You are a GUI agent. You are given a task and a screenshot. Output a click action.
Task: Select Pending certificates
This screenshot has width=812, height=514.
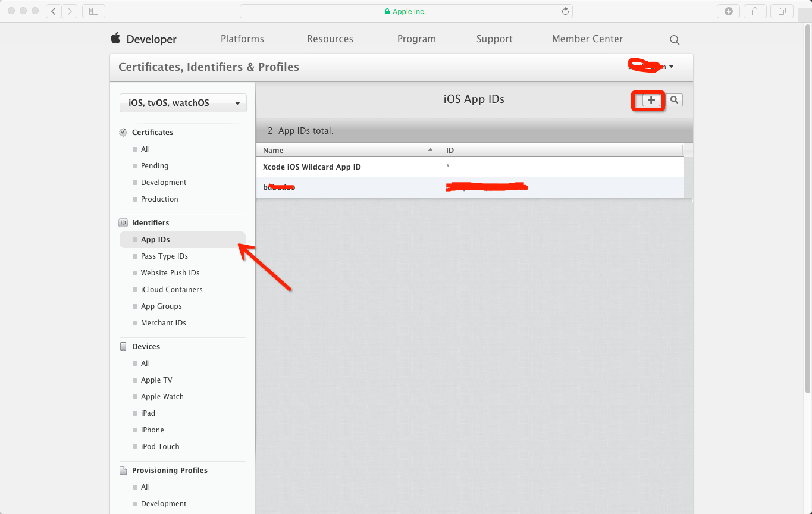(155, 166)
